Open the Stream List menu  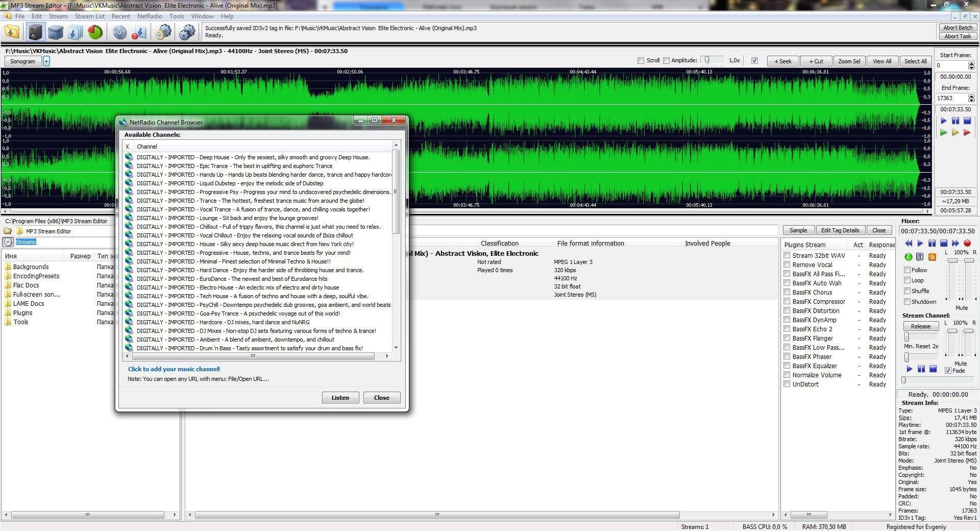(x=89, y=16)
